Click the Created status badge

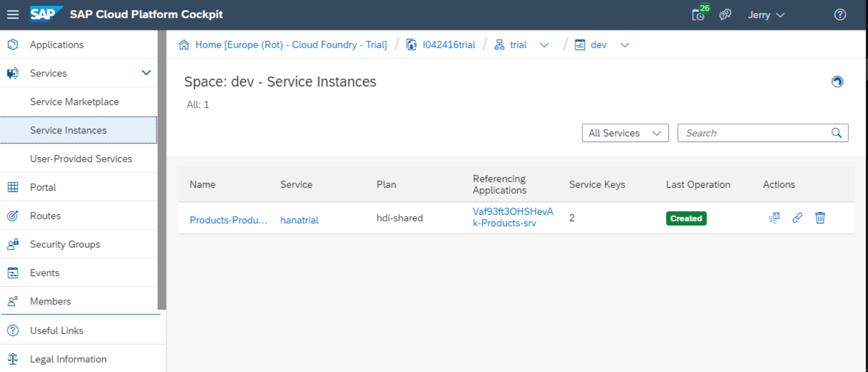[686, 219]
